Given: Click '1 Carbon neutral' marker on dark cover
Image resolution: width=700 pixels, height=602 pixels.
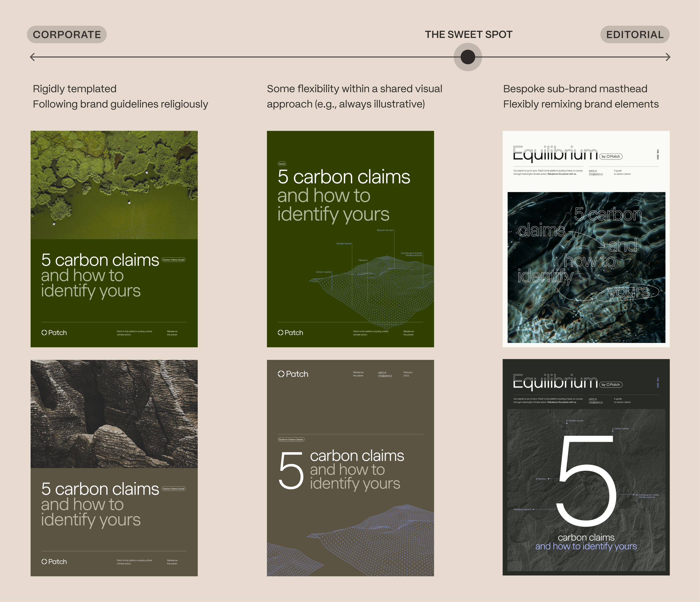Looking at the screenshot, I should pos(621,429).
